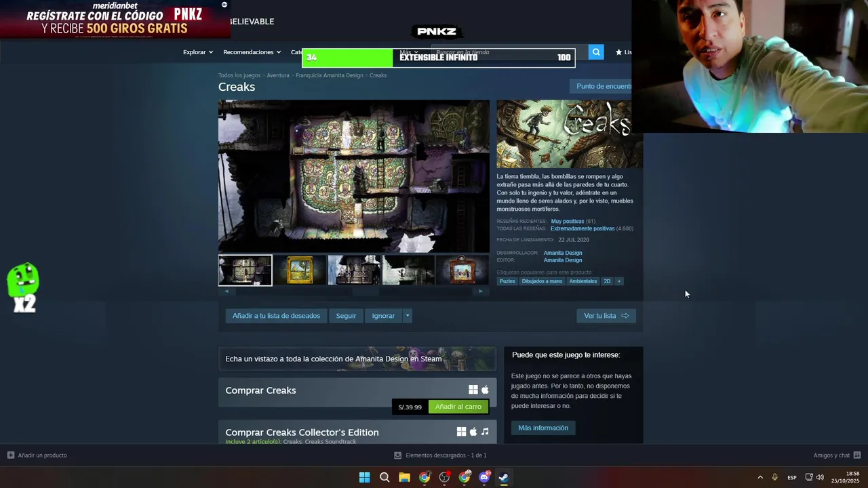Open the dropdown arrow next to Ignorar
This screenshot has width=868, height=488.
point(407,316)
